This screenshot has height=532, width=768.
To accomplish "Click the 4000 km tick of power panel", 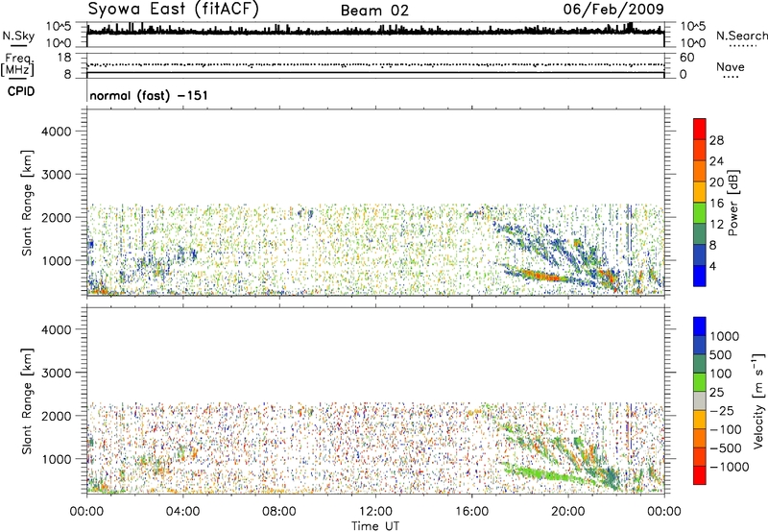I will pyautogui.click(x=57, y=132).
